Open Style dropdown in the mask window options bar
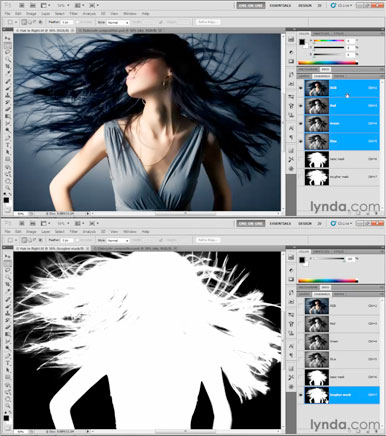The width and height of the screenshot is (386, 436). (x=118, y=240)
